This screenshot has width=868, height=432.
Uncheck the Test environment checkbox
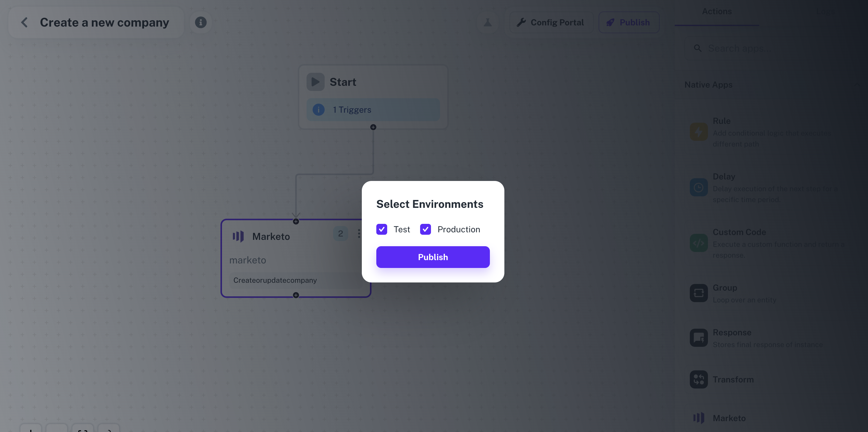[381, 229]
